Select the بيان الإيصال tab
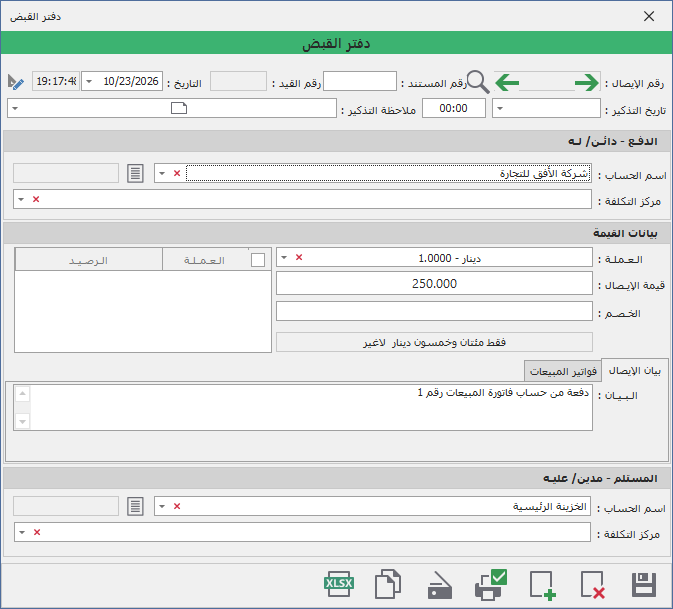 coord(635,370)
